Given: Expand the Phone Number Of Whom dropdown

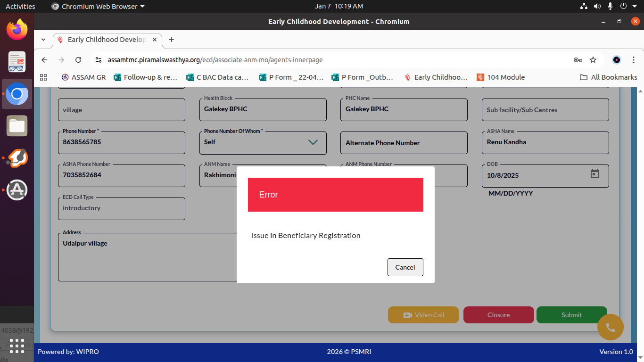Looking at the screenshot, I should [x=313, y=142].
